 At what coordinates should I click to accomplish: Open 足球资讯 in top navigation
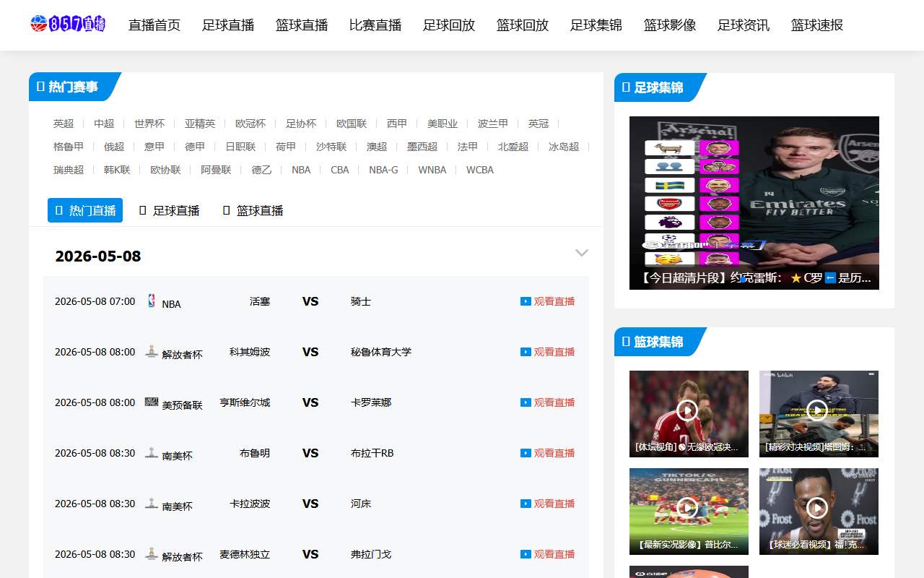pyautogui.click(x=744, y=25)
